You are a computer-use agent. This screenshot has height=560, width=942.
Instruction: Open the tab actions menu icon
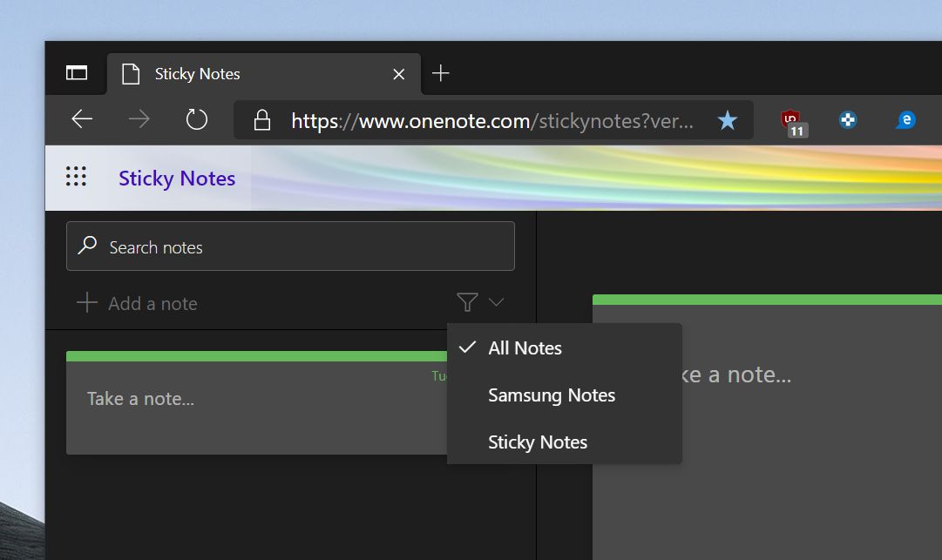point(77,73)
